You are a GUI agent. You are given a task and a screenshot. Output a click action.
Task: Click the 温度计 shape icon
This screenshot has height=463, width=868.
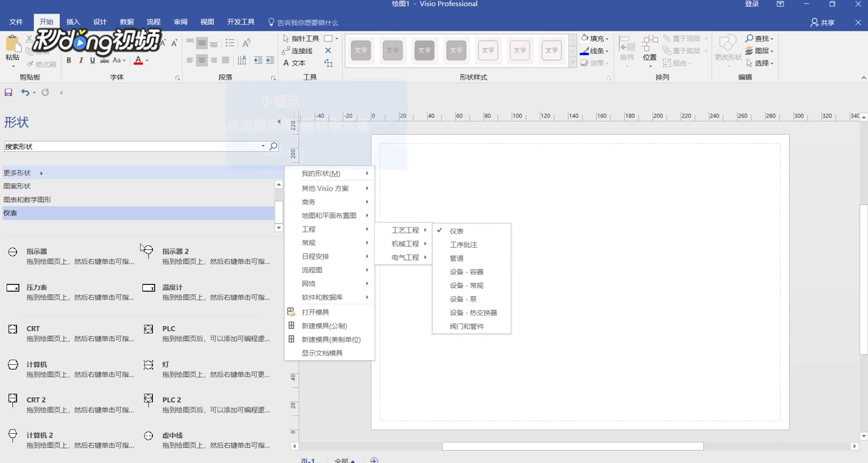point(149,288)
